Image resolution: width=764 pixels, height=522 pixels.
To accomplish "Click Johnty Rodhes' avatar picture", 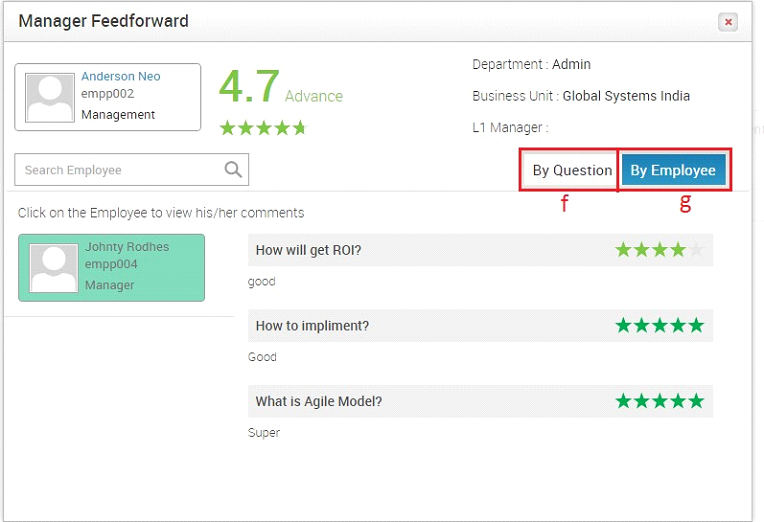I will [x=54, y=268].
